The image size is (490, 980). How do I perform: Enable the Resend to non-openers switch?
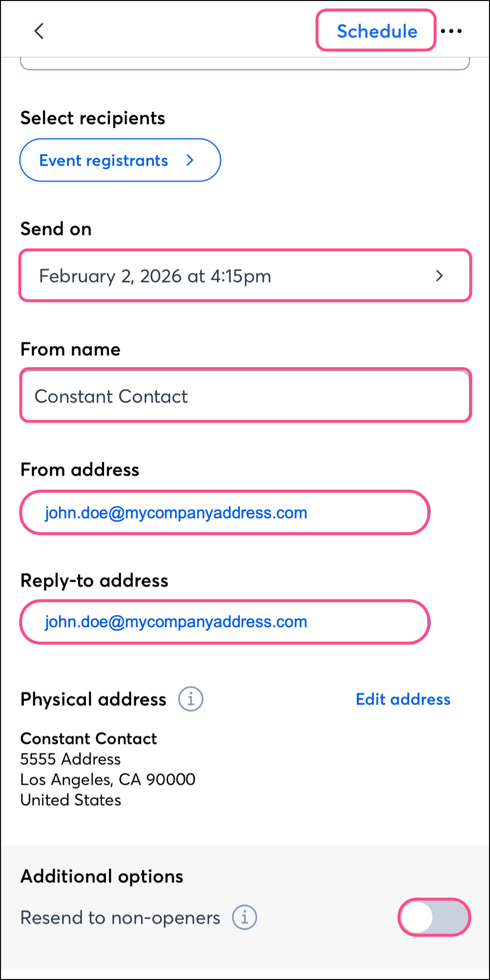[x=434, y=917]
